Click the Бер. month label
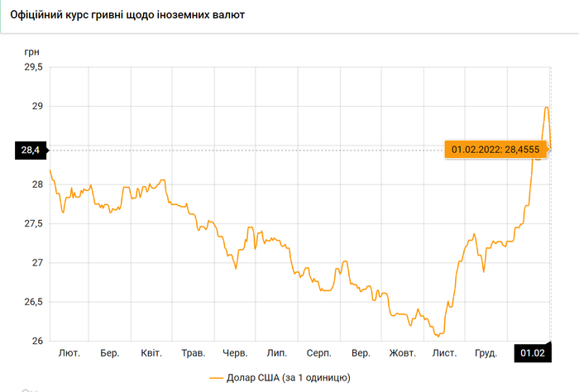Screen dimensions: 579x392 tap(110, 353)
